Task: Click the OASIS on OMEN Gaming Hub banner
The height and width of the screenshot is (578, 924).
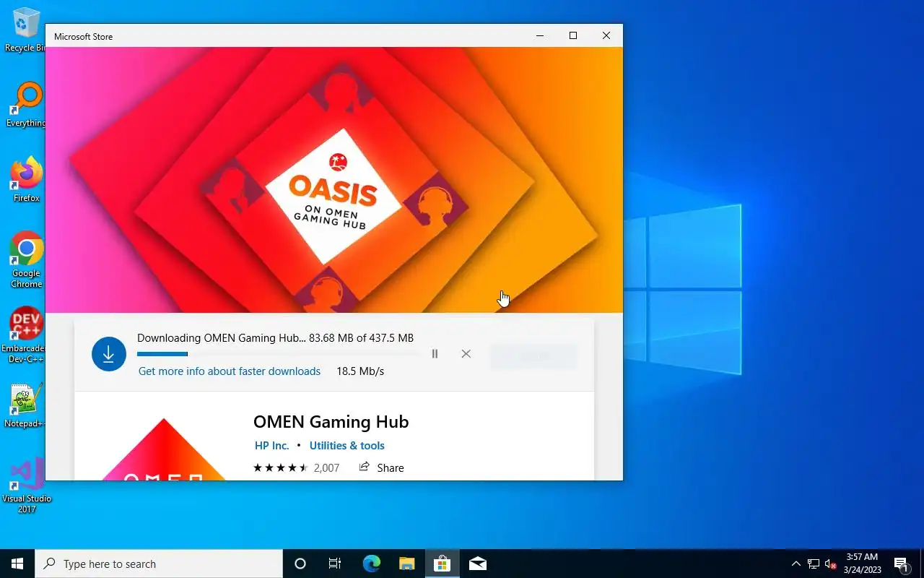Action: [x=334, y=180]
